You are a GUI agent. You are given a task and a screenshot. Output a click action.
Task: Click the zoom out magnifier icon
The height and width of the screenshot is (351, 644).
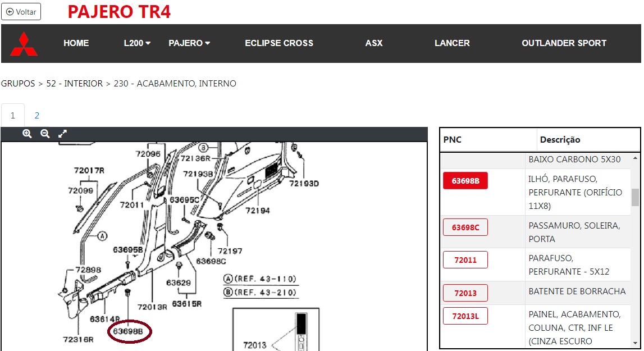45,134
